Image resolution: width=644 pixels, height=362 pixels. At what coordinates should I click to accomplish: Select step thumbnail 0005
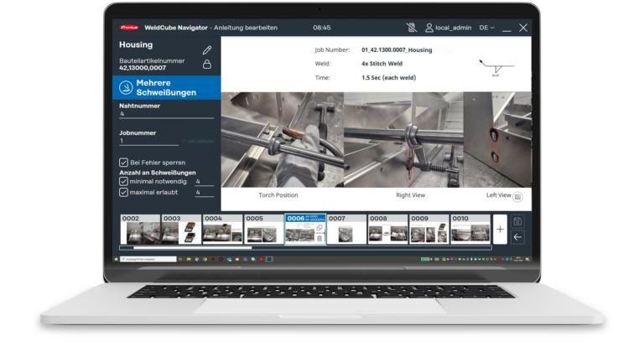point(263,229)
